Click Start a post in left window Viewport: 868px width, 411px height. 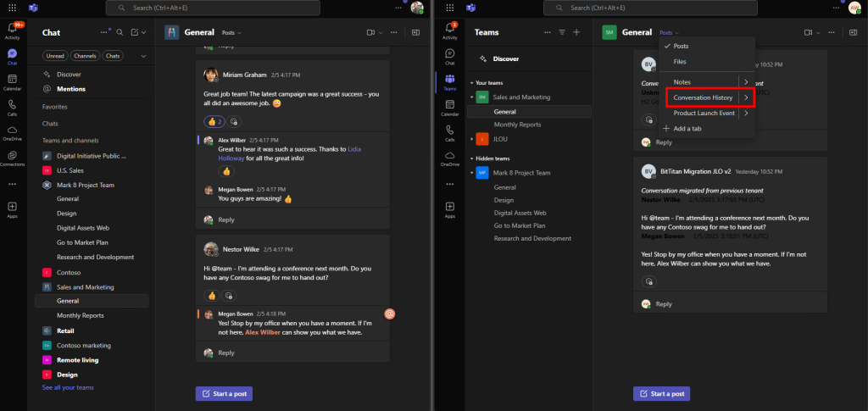point(224,393)
